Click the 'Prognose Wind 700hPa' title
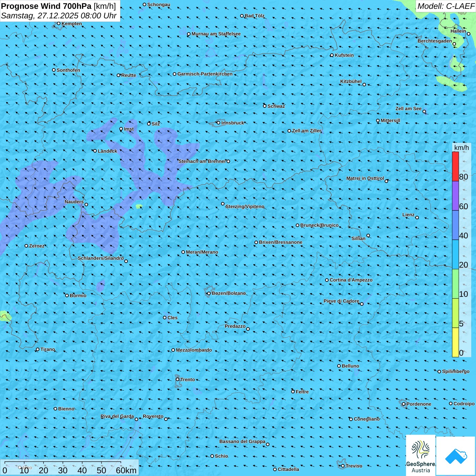The height and width of the screenshot is (476, 476). point(47,6)
